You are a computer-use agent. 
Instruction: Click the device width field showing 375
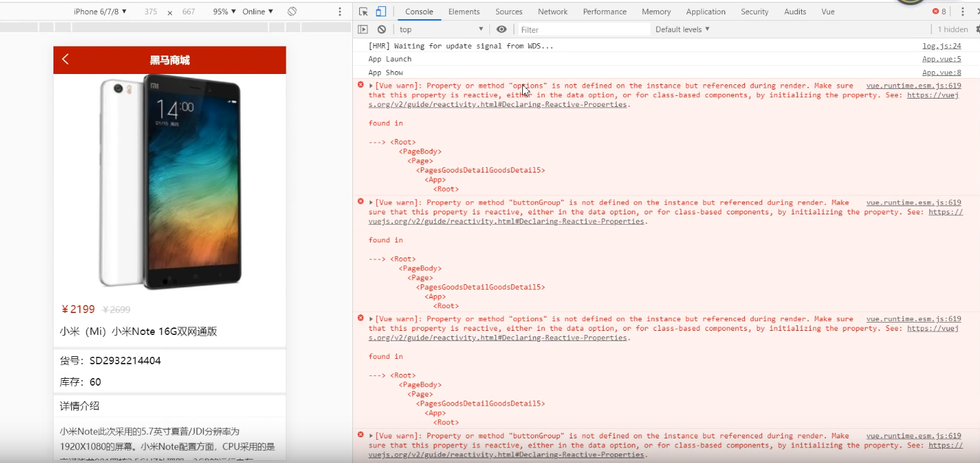[x=151, y=12]
